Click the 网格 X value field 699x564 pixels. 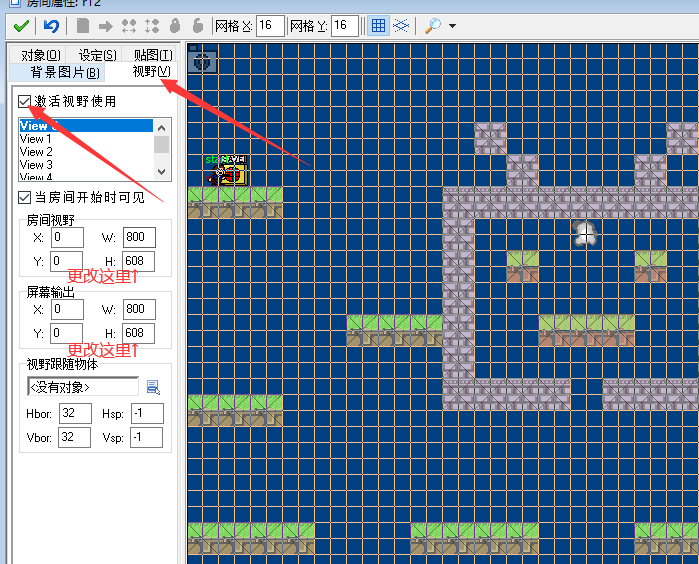click(x=270, y=26)
